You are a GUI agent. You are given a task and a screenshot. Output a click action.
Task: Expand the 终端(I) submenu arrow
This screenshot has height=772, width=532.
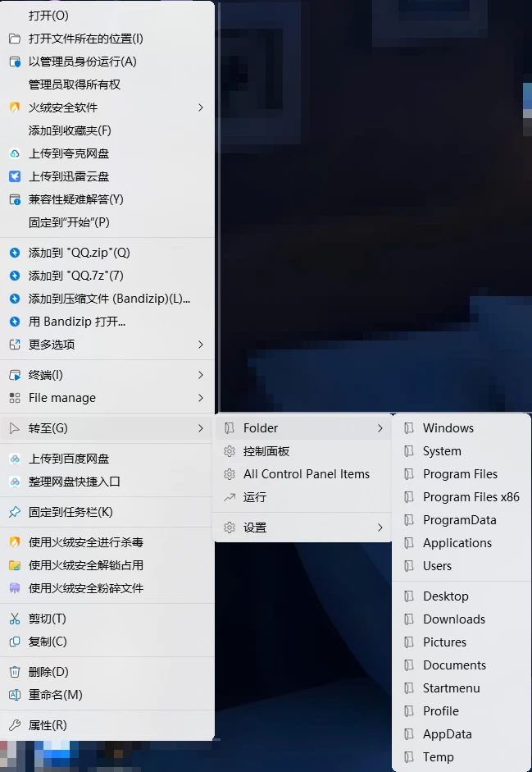201,375
